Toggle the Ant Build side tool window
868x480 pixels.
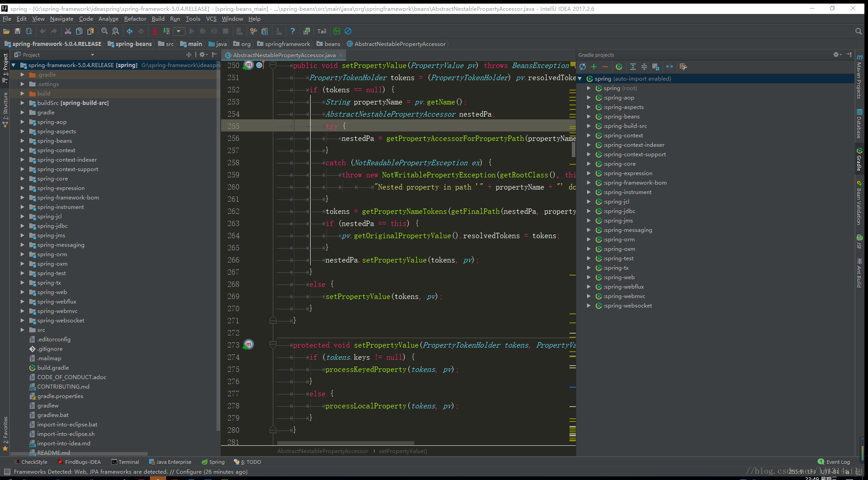(x=859, y=273)
